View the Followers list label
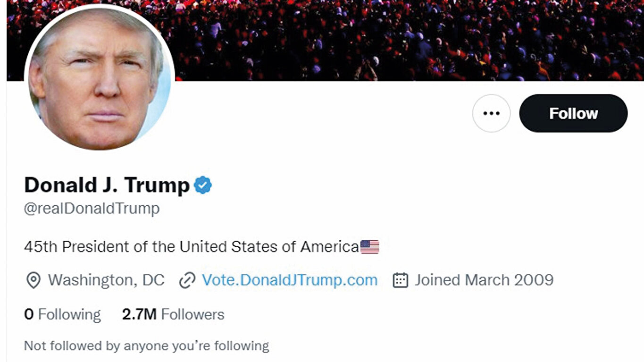Image resolution: width=644 pixels, height=362 pixels. (192, 314)
